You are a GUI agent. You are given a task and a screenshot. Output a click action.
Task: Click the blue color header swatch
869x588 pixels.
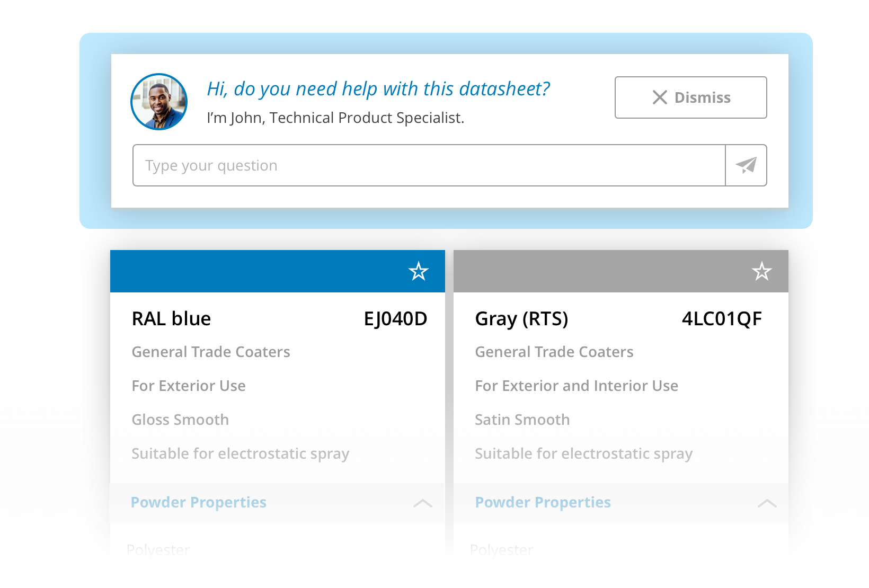pyautogui.click(x=254, y=271)
